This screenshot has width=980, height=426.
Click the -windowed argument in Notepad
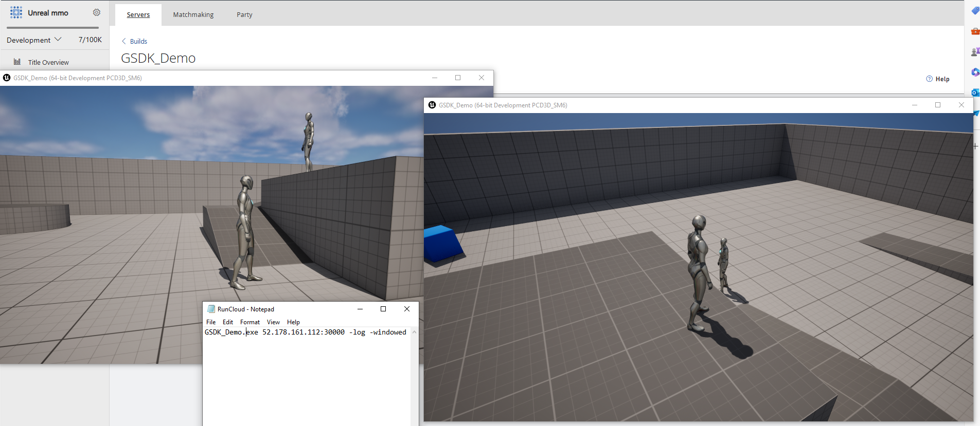tap(388, 332)
